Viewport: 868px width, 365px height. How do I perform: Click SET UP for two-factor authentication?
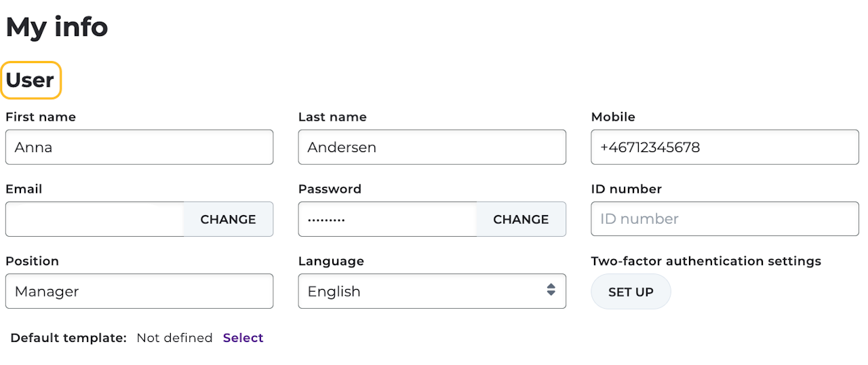631,292
